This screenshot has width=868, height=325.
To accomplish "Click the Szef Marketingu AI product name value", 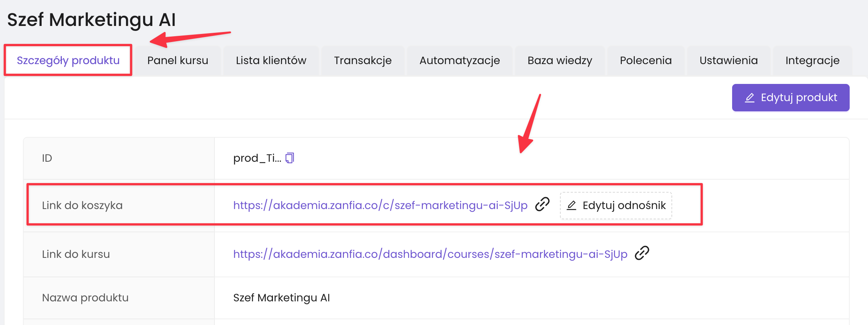I will point(281,298).
